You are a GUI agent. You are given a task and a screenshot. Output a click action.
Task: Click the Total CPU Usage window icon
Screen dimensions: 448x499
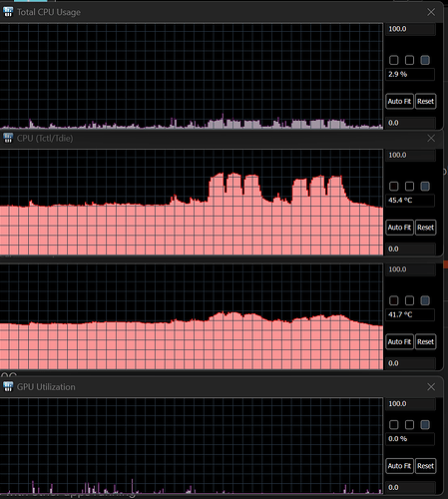coord(8,12)
